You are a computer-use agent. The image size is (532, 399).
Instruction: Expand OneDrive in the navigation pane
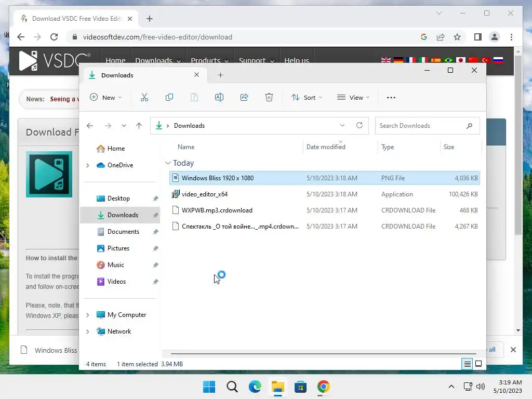tap(87, 165)
